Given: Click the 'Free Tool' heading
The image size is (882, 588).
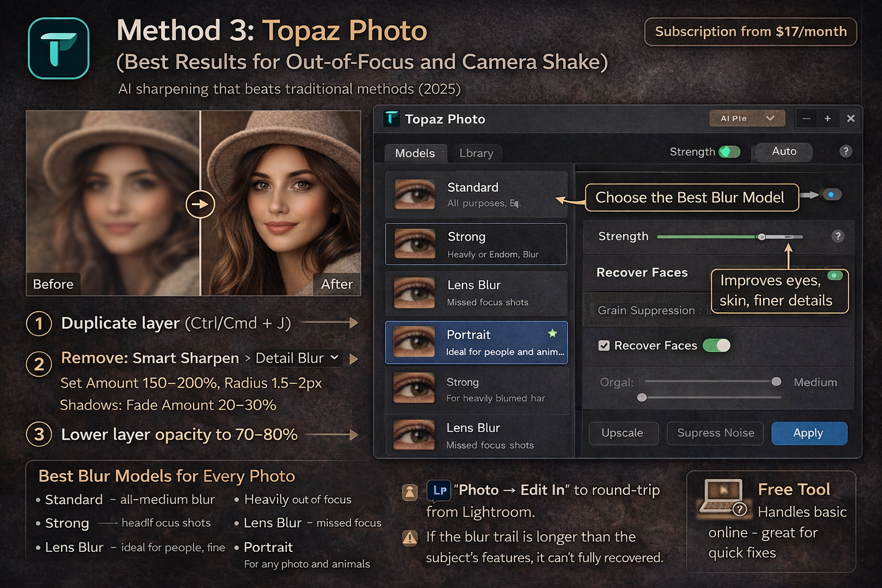Looking at the screenshot, I should [x=794, y=489].
